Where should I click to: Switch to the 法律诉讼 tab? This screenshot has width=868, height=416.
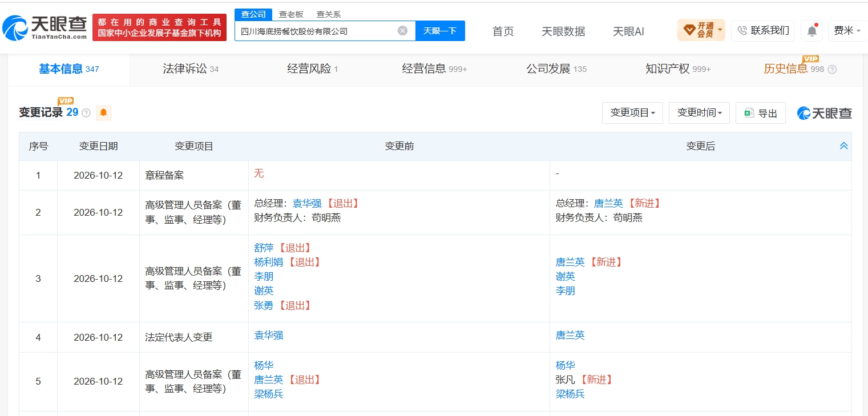tap(191, 69)
